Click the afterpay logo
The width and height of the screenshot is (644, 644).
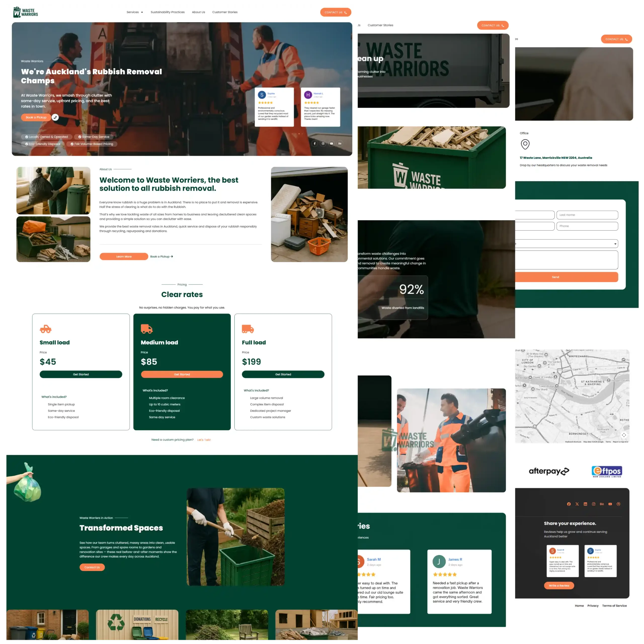(x=549, y=471)
